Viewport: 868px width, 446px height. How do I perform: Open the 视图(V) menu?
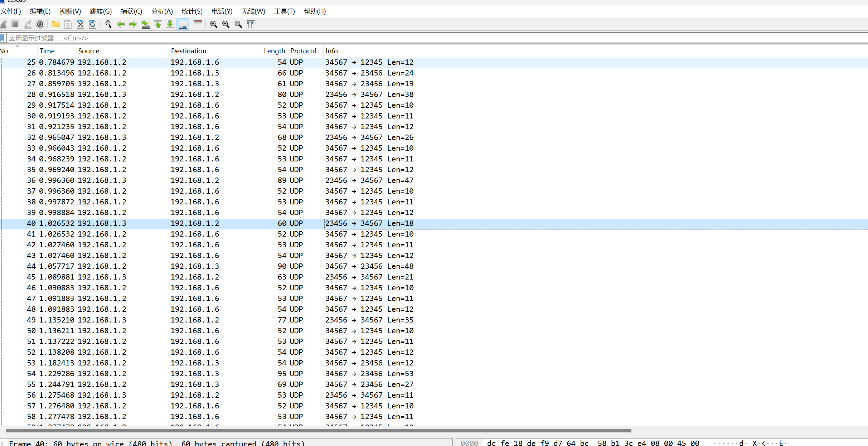(70, 11)
